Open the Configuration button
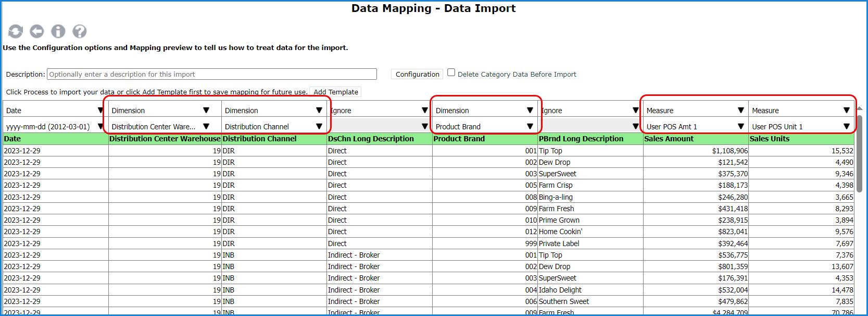 417,74
